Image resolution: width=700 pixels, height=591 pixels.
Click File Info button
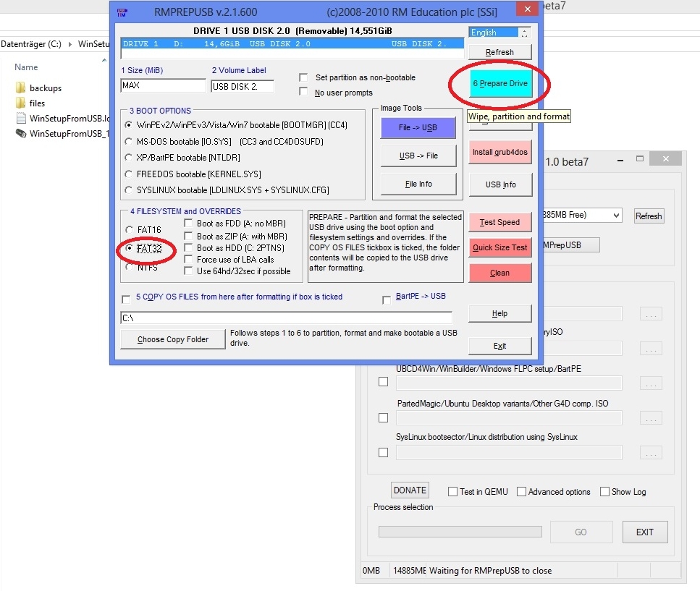click(x=418, y=184)
